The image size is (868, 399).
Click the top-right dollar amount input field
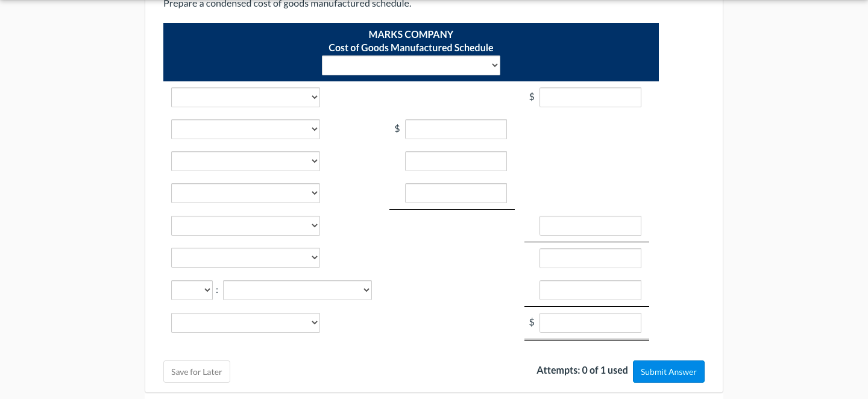pyautogui.click(x=590, y=97)
